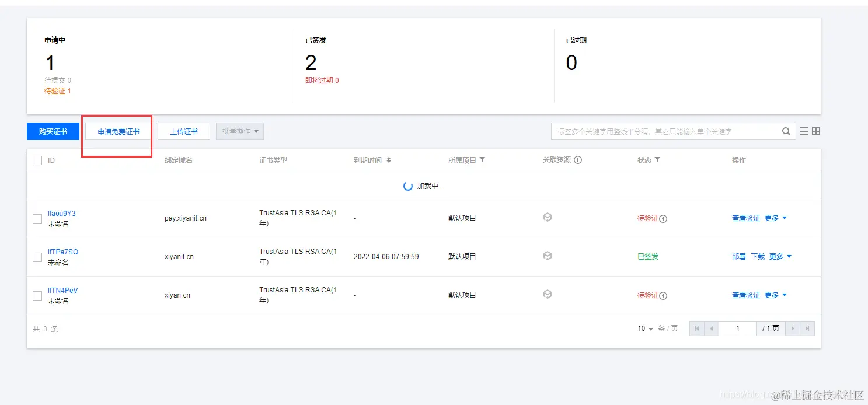This screenshot has width=868, height=405.
Task: Click domain text pay.xiyanit.cn
Action: pos(186,218)
